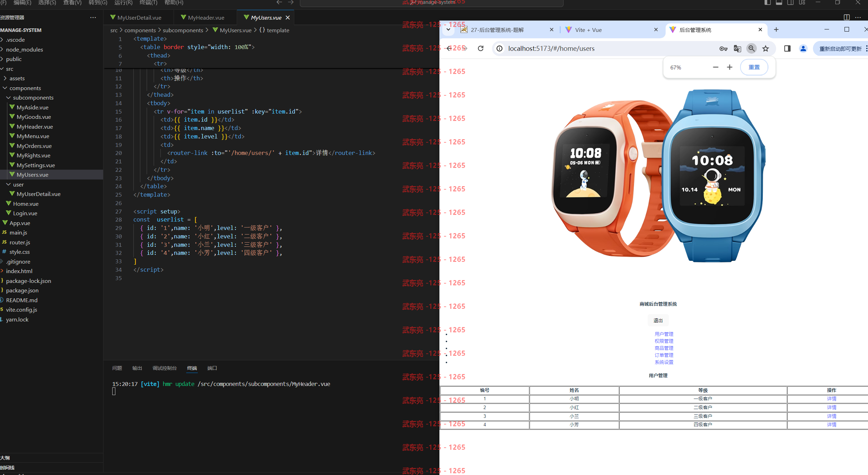This screenshot has width=868, height=475.
Task: Open the browser profile avatar
Action: pyautogui.click(x=803, y=48)
